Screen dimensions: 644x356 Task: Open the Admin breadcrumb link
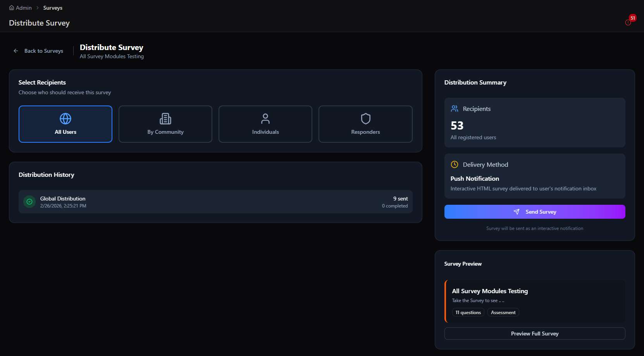tap(24, 8)
